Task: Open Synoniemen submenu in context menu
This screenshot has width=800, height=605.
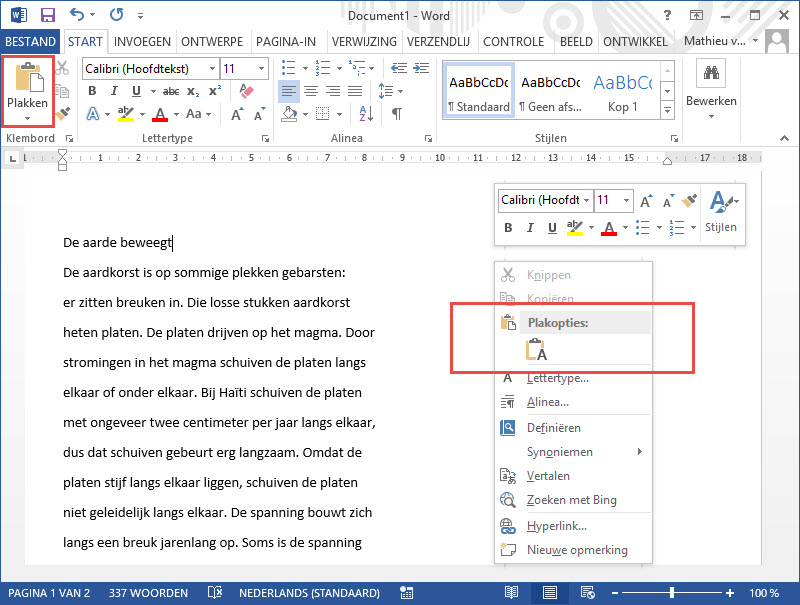Action: pos(573,452)
